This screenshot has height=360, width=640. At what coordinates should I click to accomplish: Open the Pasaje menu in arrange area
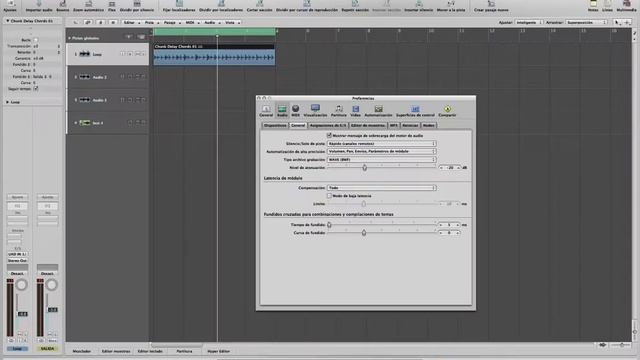(171, 22)
